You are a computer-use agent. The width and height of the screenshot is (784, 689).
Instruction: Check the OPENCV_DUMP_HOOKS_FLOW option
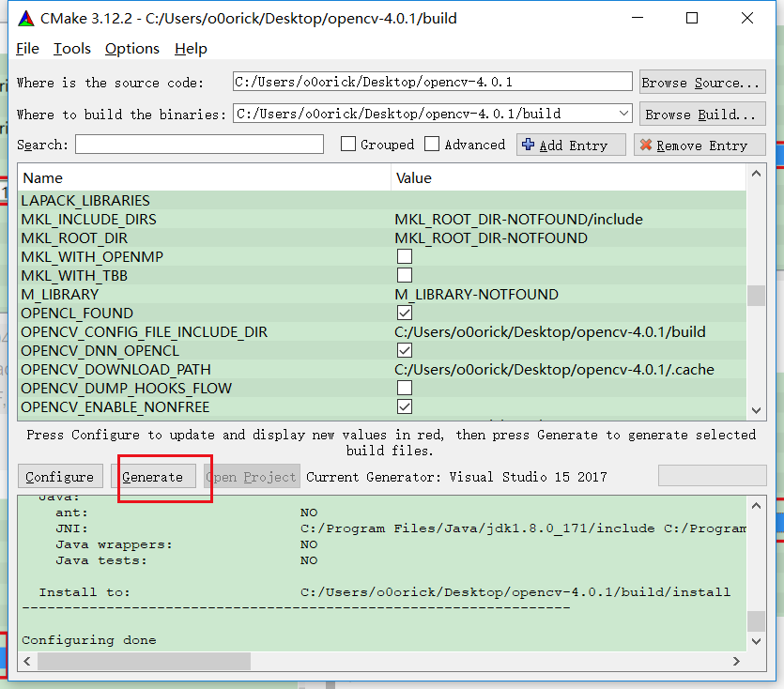405,388
